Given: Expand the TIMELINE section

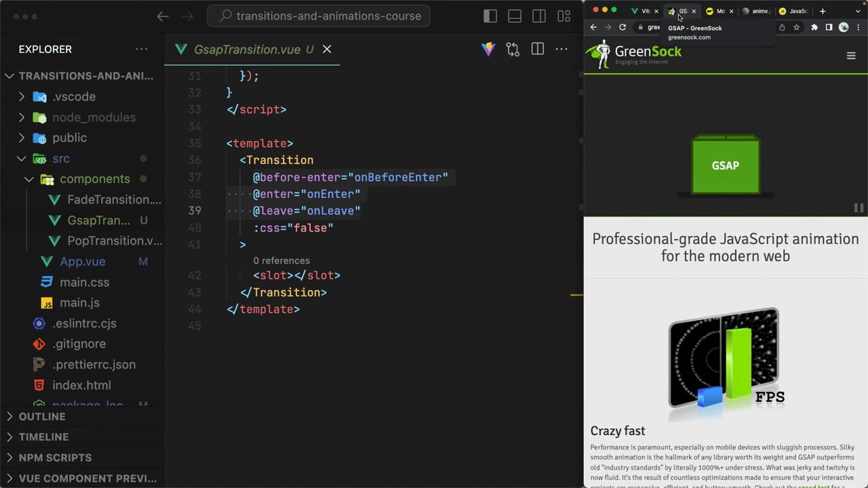Looking at the screenshot, I should [82, 437].
